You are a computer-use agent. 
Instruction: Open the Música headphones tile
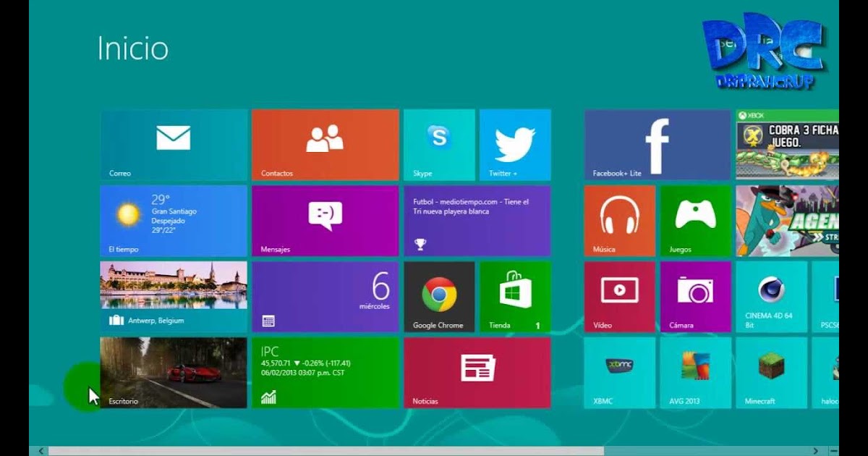coord(620,221)
